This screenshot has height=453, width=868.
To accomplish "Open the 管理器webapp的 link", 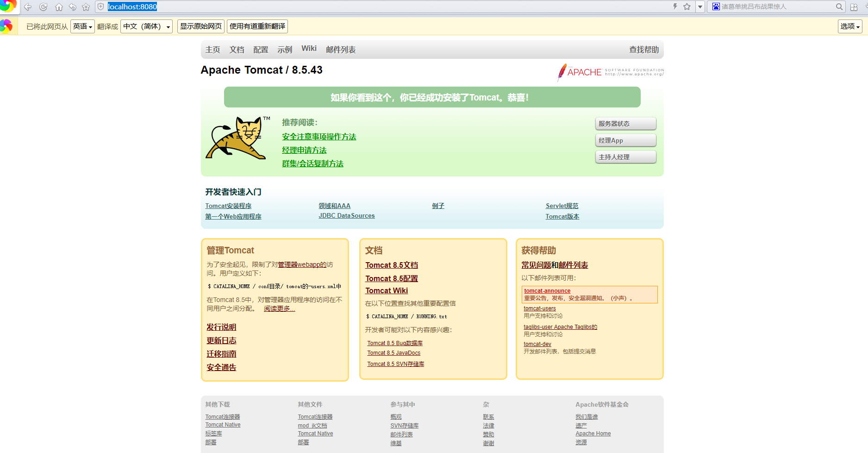I will (302, 264).
